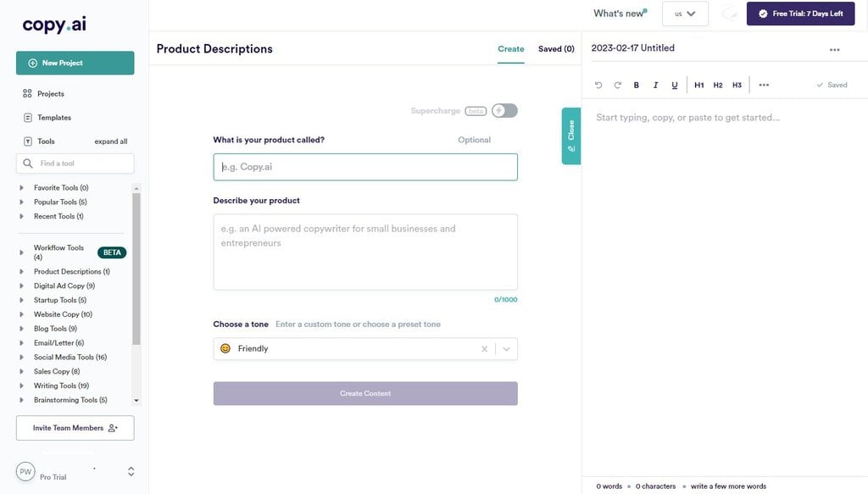Open the US language dropdown
Image resolution: width=868 pixels, height=494 pixels.
pyautogui.click(x=685, y=14)
